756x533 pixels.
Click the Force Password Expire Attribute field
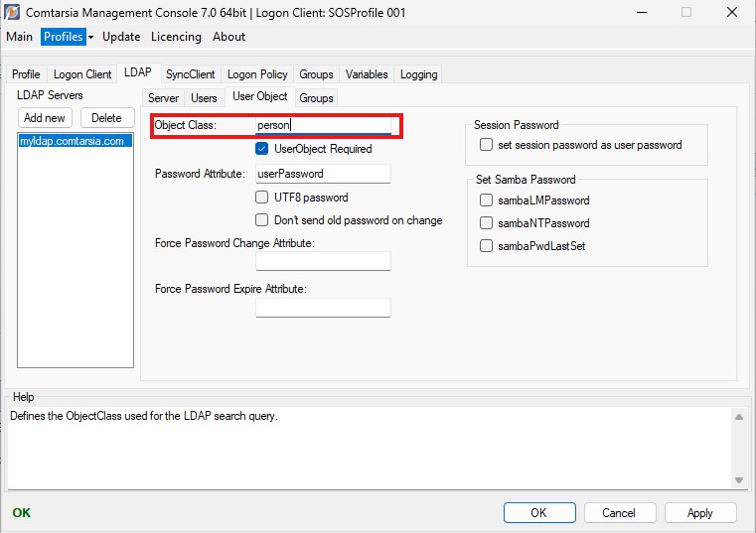[323, 308]
